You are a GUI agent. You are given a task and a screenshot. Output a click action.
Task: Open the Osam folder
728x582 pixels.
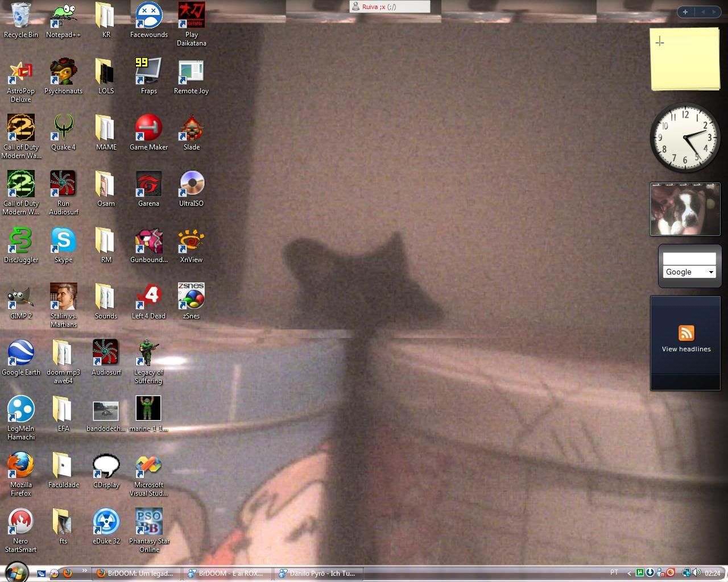pos(106,189)
